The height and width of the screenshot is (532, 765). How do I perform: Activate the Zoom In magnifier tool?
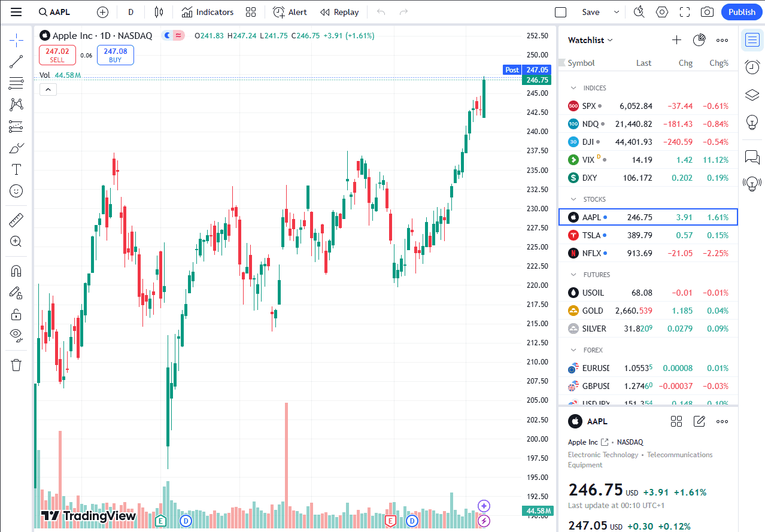point(16,241)
